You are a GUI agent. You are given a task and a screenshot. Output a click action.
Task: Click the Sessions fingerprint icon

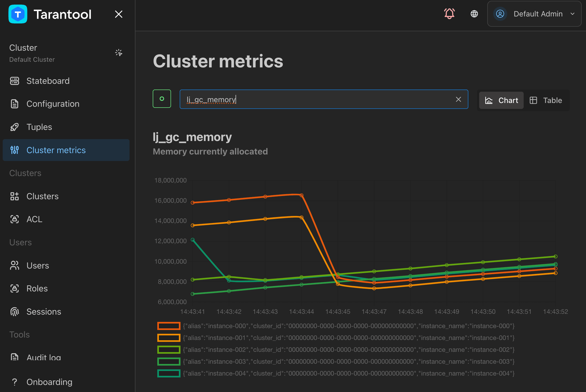[x=15, y=312]
